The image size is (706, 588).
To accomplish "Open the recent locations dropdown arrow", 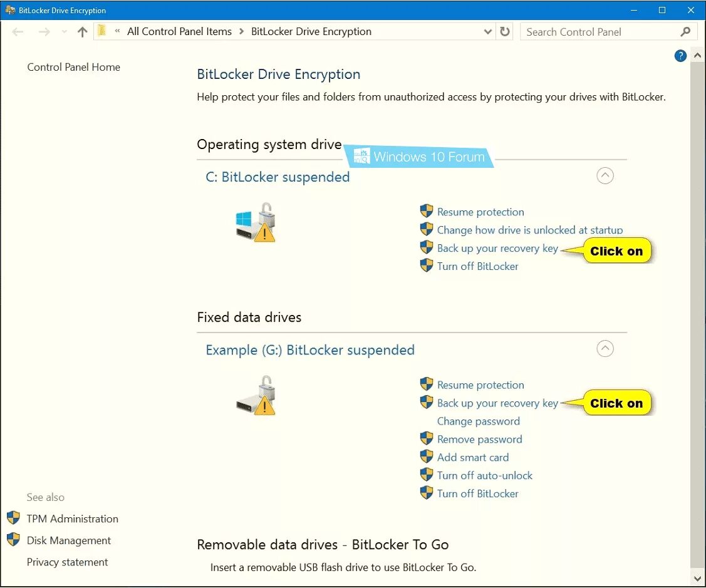I will click(64, 31).
